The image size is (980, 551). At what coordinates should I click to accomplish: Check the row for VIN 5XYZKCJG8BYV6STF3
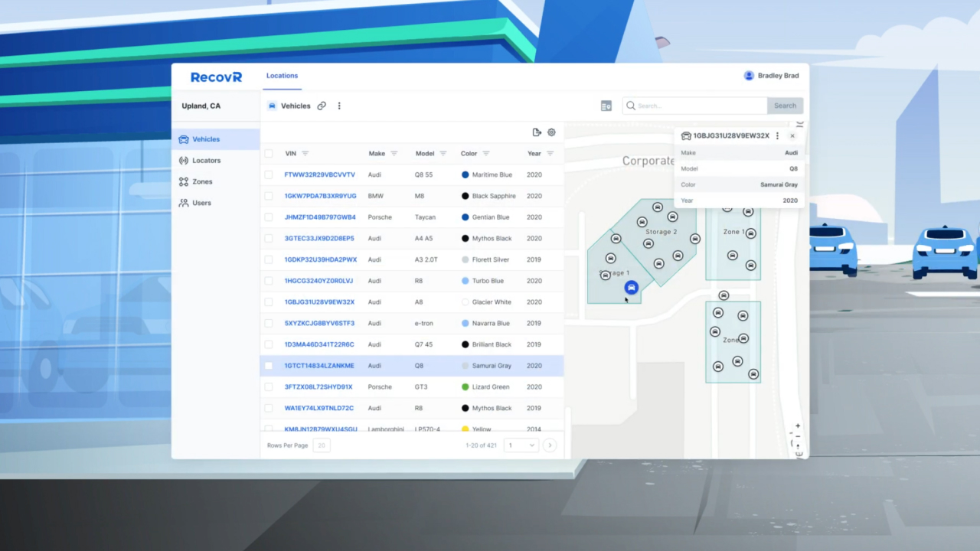(269, 324)
